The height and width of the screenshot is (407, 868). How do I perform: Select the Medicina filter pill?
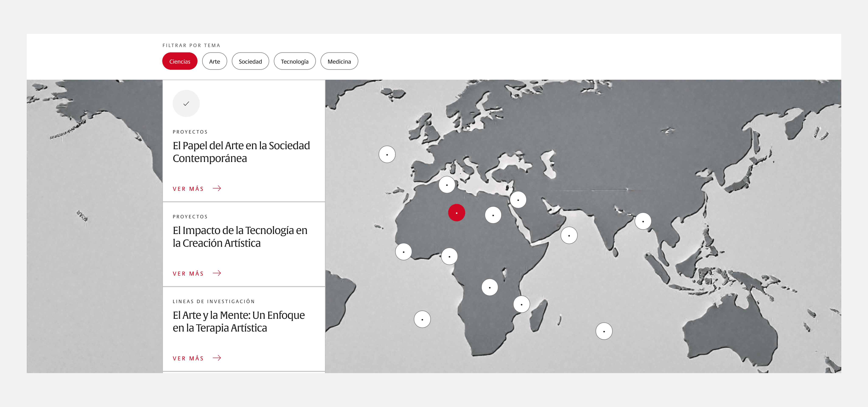339,61
